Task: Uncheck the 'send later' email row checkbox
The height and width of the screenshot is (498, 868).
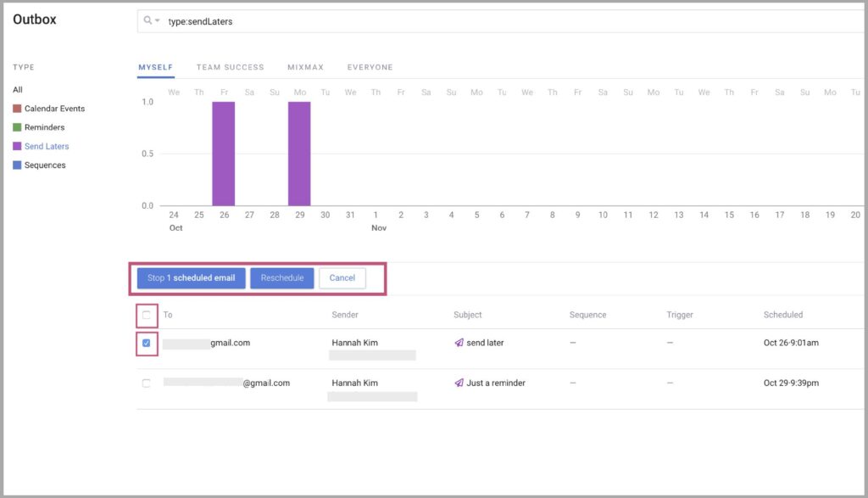Action: pyautogui.click(x=146, y=343)
